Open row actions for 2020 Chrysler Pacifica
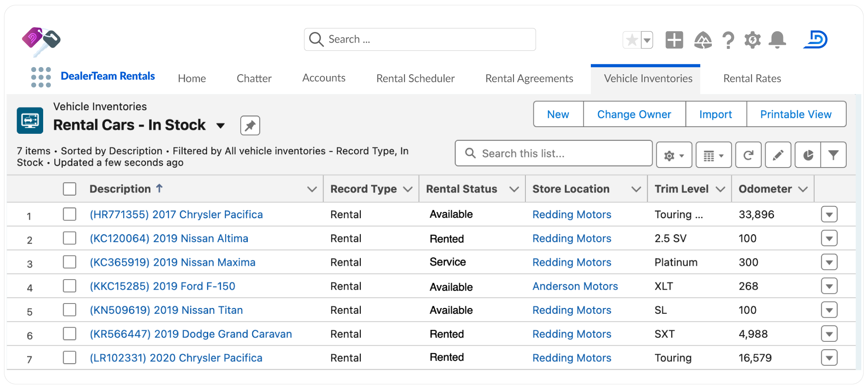 [829, 358]
